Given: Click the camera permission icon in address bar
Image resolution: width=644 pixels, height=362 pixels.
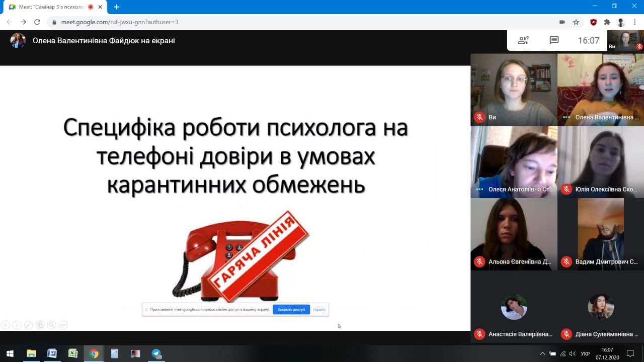Looking at the screenshot, I should tap(562, 22).
